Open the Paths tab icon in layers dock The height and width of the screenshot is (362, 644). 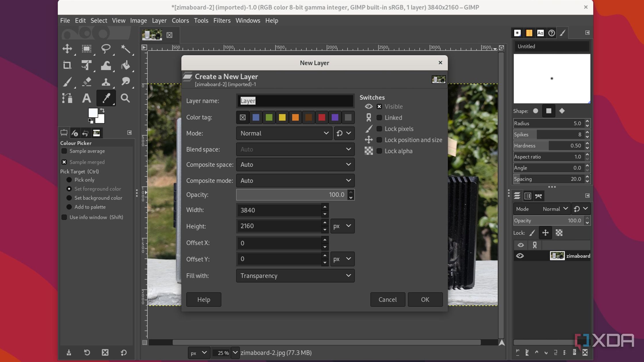click(538, 196)
